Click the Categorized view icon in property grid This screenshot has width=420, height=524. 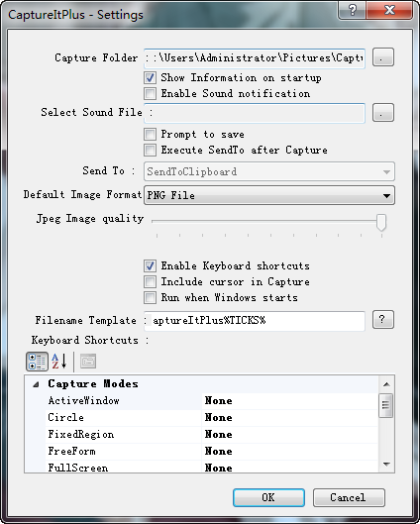(x=37, y=362)
